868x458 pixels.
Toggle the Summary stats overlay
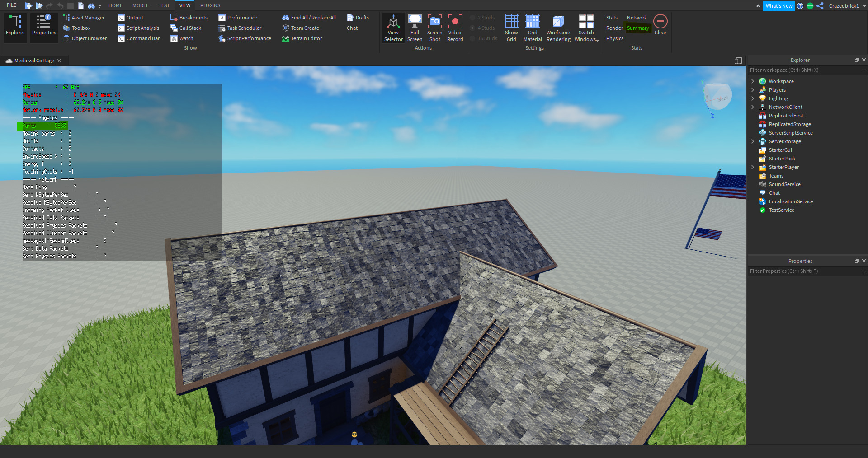pos(637,28)
